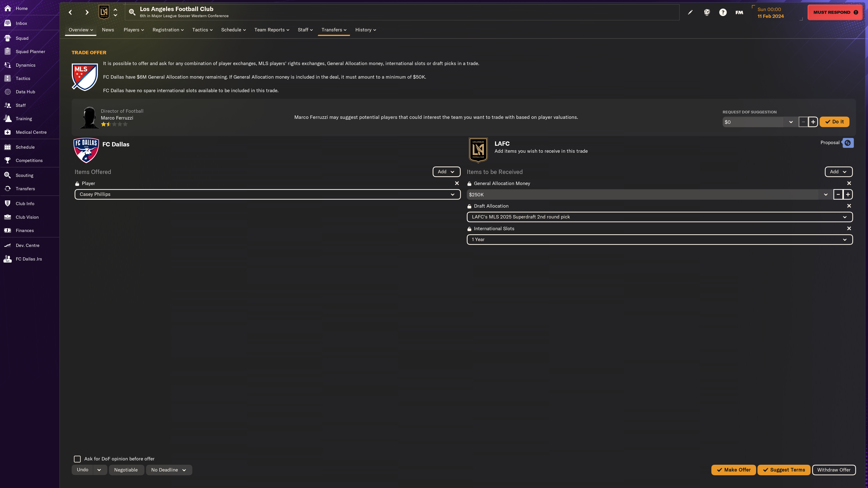
Task: Open sidebar Transfers section
Action: pos(25,189)
